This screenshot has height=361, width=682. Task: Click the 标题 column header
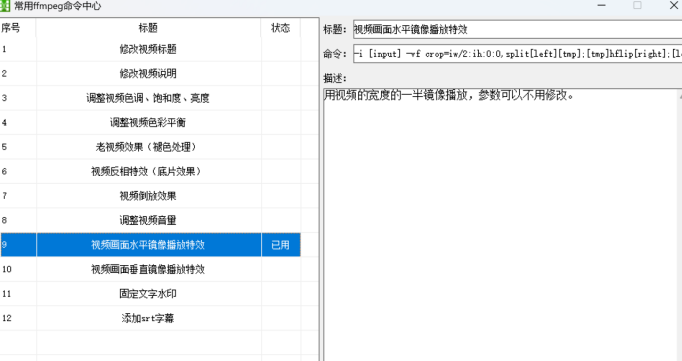(x=148, y=28)
